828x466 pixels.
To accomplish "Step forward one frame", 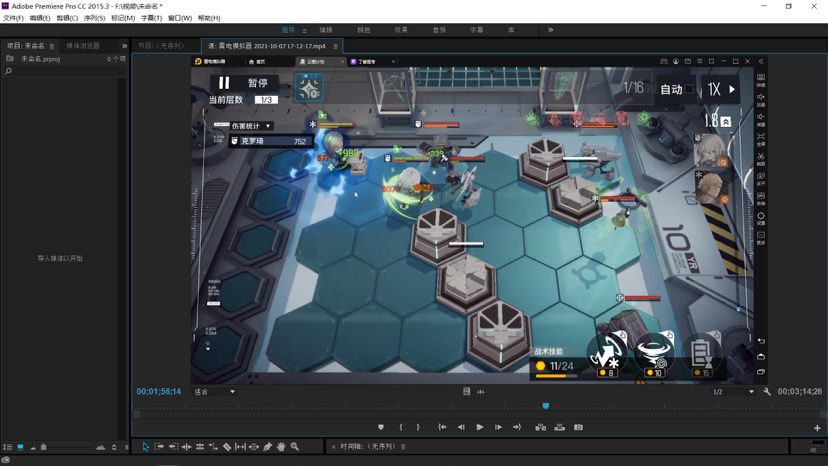I will pos(498,427).
